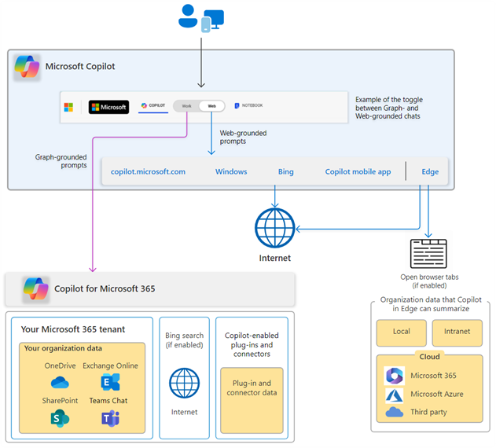Click the Third party cloud icon
This screenshot has height=448, width=496.
(x=394, y=412)
